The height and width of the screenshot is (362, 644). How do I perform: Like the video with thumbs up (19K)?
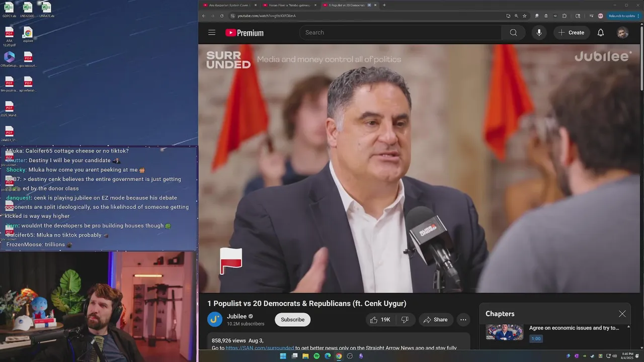(x=380, y=320)
